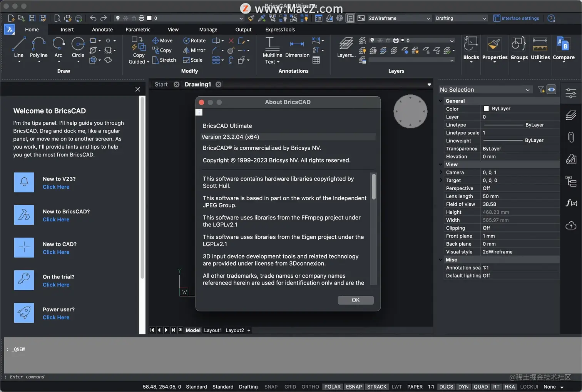Click the Redo arrow in quick toolbar
Screen dimensions: 582x392
coord(104,18)
